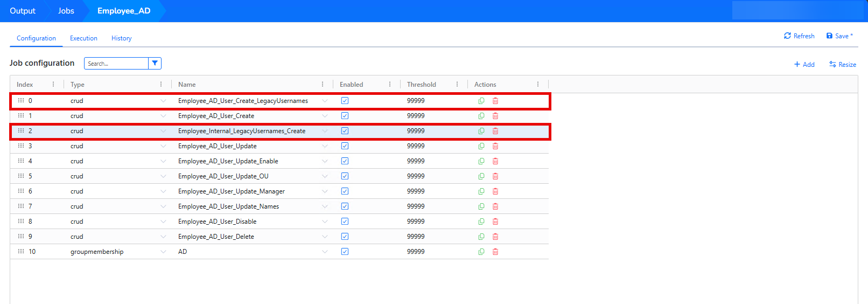
Task: Copy the Employee_AD_User_Create job row
Action: coord(481,116)
